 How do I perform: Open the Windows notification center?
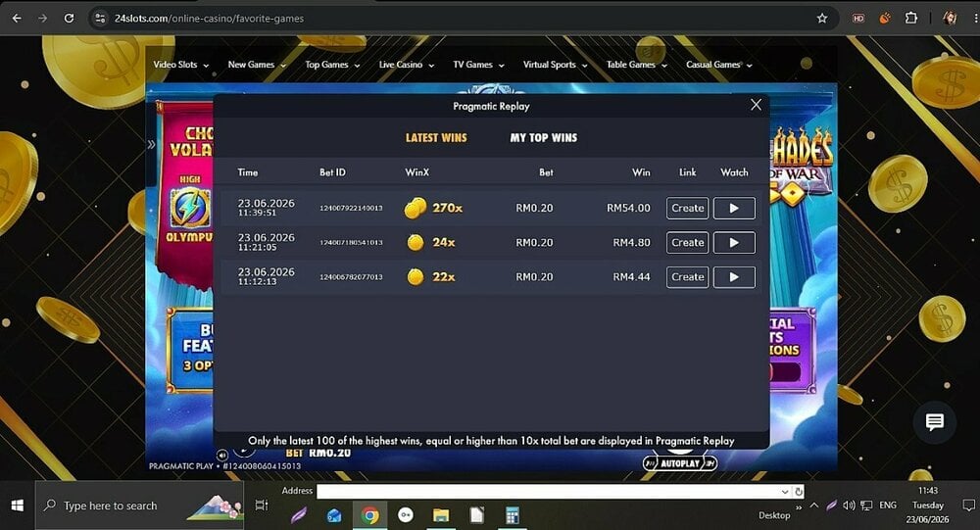point(968,505)
